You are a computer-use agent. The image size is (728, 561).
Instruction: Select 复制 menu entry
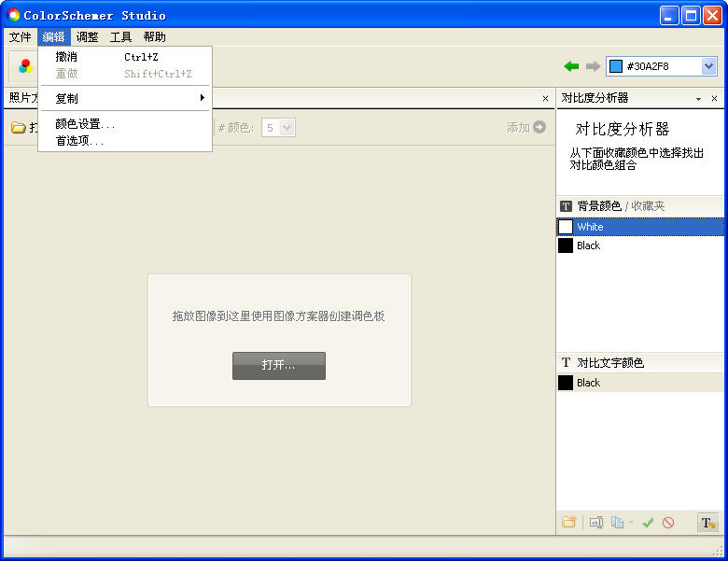tap(125, 98)
